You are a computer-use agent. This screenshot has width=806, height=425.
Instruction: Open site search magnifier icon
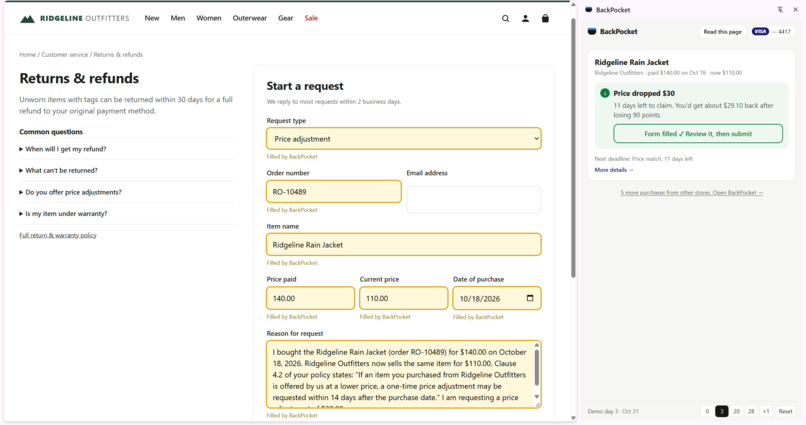coord(505,19)
